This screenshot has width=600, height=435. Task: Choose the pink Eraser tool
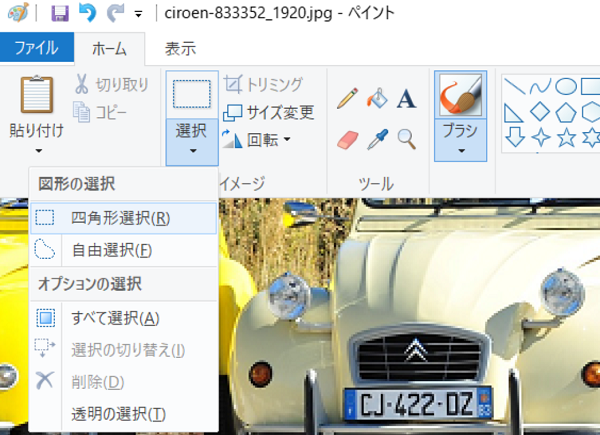tap(347, 140)
